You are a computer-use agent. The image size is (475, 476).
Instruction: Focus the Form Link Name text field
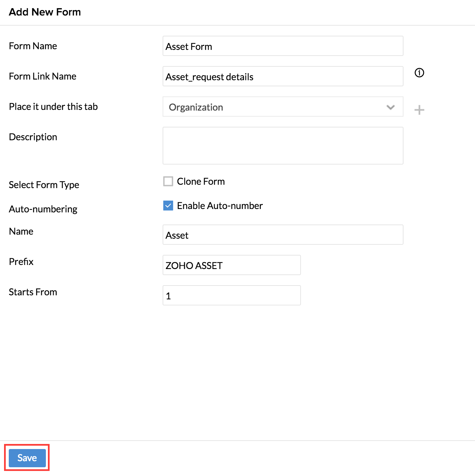[x=283, y=77]
